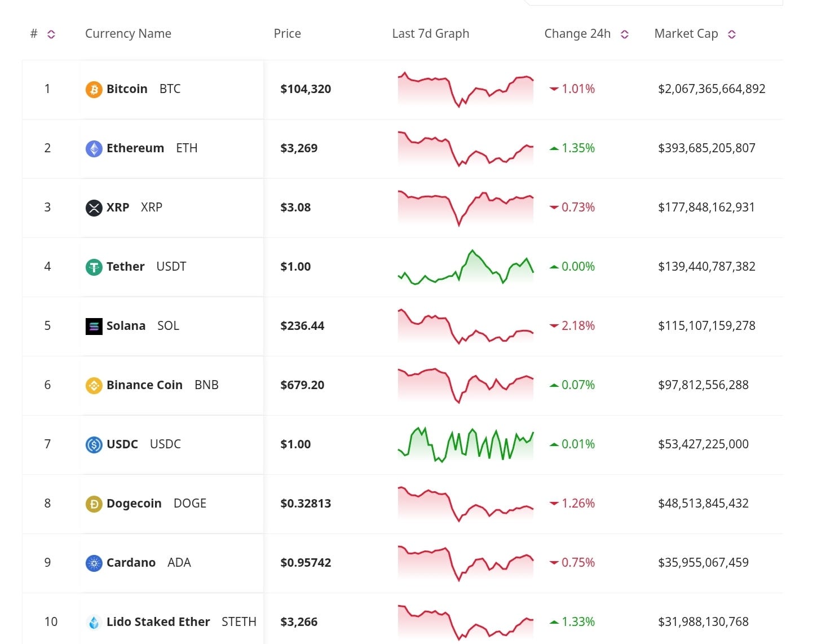Click the Cardano 7-day price graph

(466, 563)
